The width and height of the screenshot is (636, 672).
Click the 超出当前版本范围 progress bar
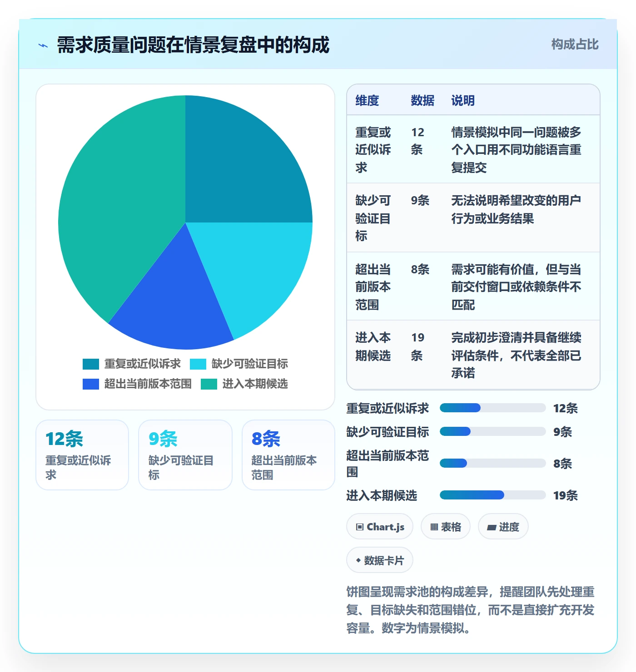pos(493,463)
